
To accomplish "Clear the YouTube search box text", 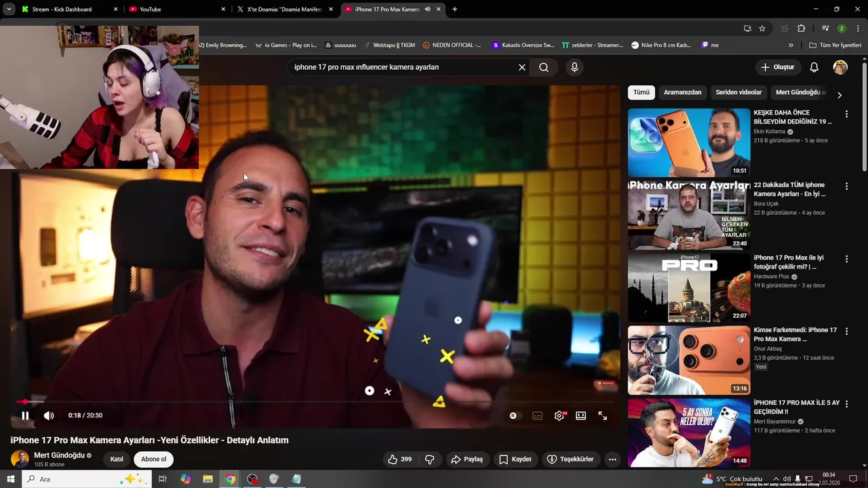I will (522, 67).
